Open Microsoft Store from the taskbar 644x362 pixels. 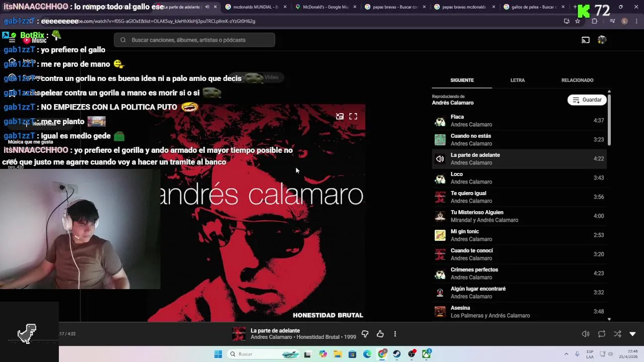(x=352, y=354)
